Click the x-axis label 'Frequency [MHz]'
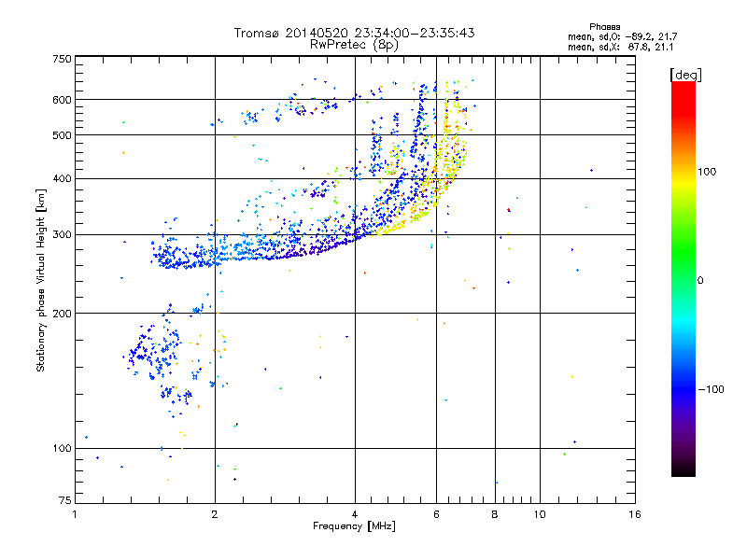The height and width of the screenshot is (560, 747). click(x=354, y=526)
